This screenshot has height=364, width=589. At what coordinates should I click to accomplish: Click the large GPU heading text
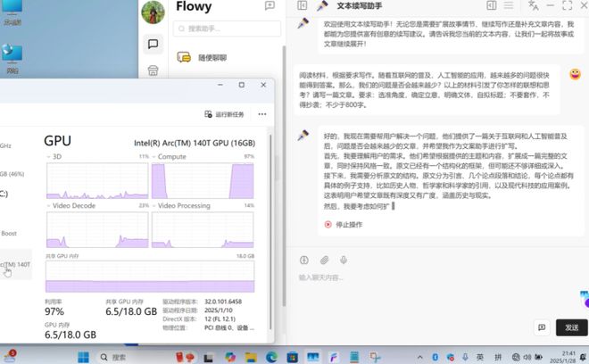[57, 141]
